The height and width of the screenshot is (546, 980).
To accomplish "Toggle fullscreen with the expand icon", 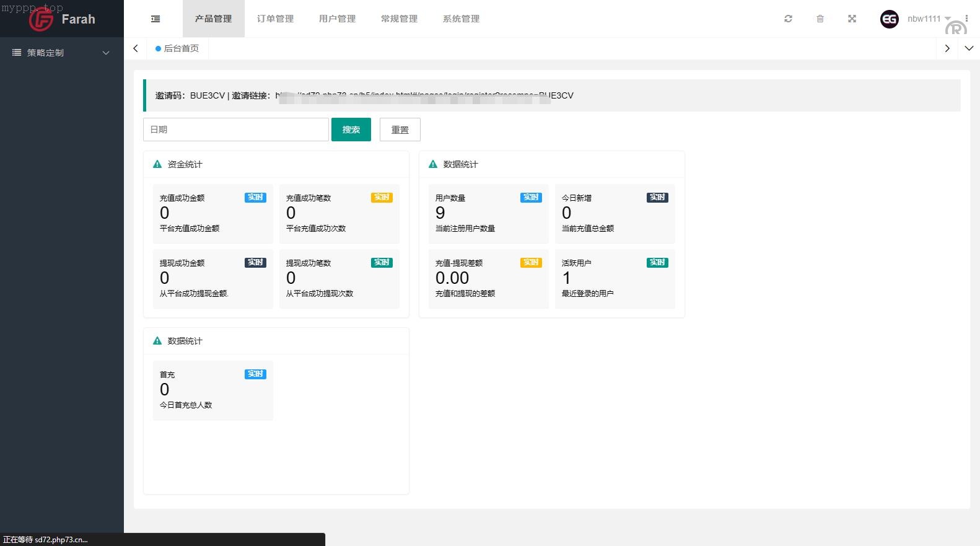I will point(852,19).
